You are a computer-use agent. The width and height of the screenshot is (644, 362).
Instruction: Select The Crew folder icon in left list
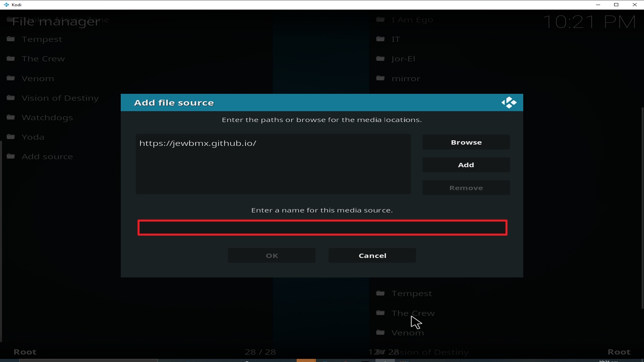11,58
